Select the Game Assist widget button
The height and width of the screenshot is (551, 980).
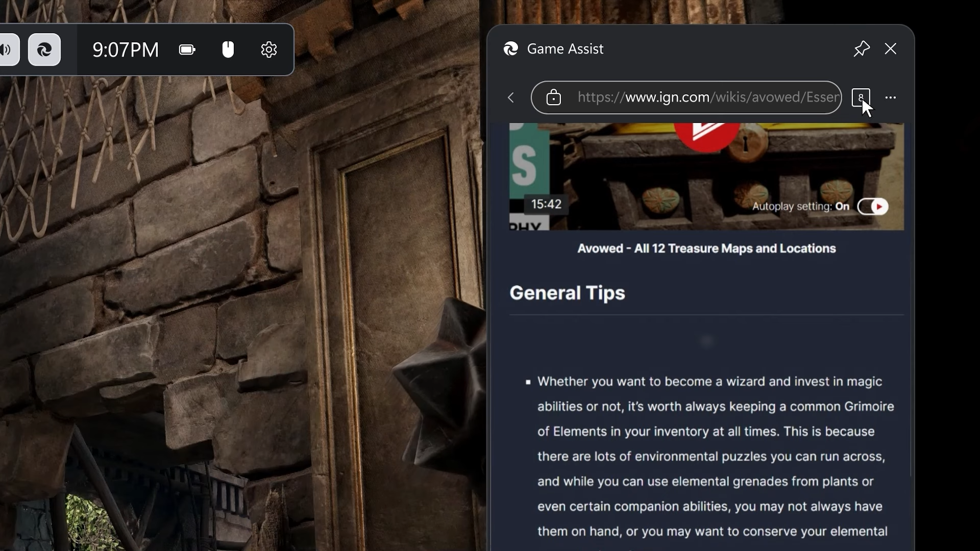(44, 49)
